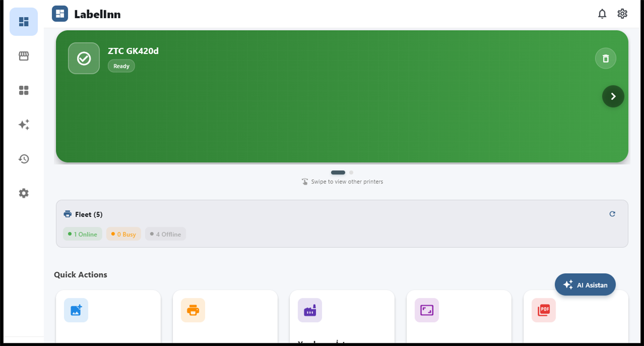Image resolution: width=644 pixels, height=346 pixels.
Task: Filter fleet by 0 Busy
Action: [124, 234]
